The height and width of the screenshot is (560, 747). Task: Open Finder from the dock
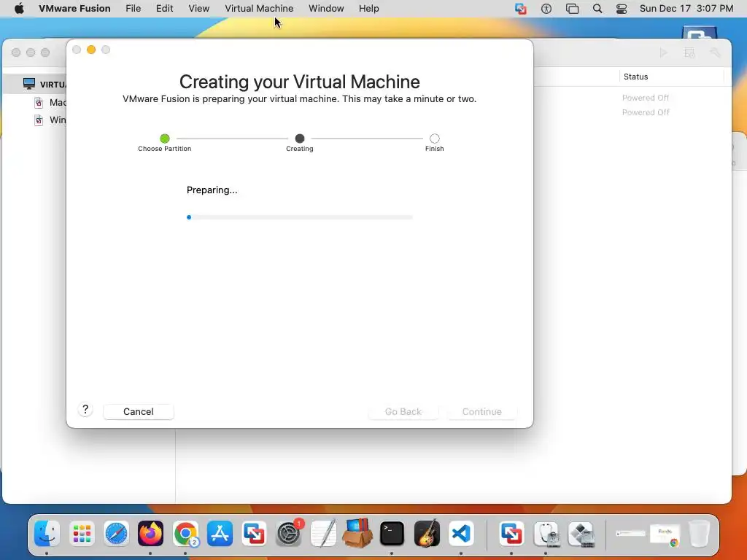click(x=47, y=533)
